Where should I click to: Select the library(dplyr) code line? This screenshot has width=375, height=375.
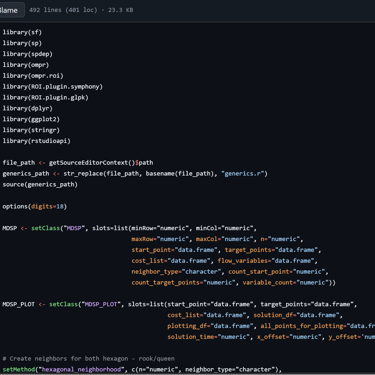(x=27, y=108)
